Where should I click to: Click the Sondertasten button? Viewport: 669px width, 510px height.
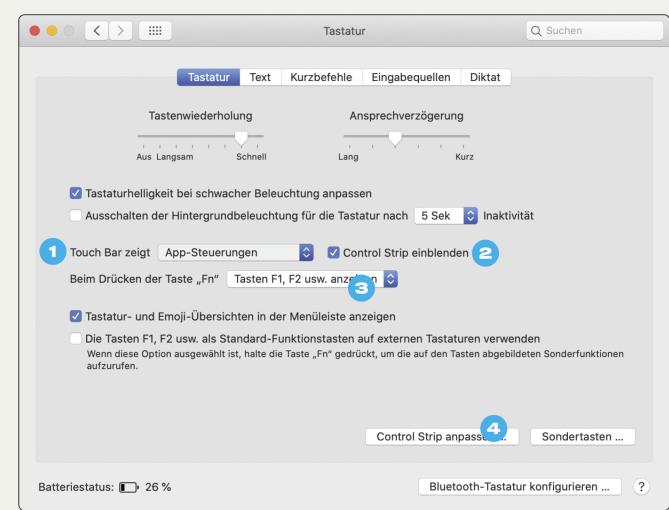click(x=582, y=437)
